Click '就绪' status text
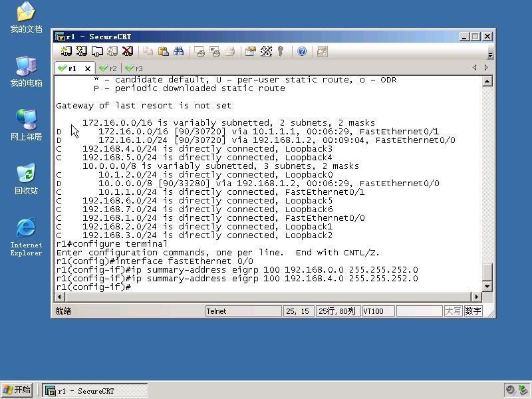Screen dimensions: 532x399 click(63, 311)
